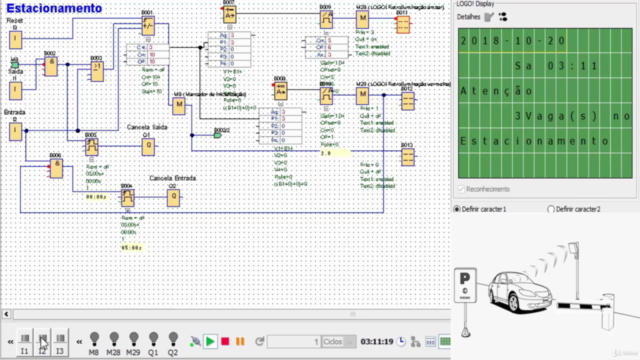
Task: Collapse inputs with the left double-chevron
Action: coord(11,342)
